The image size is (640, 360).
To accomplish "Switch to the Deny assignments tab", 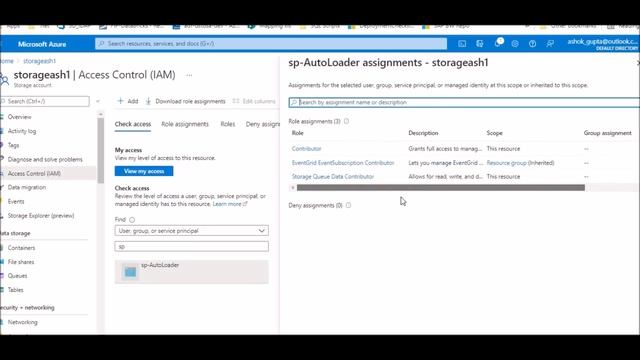I will click(262, 124).
